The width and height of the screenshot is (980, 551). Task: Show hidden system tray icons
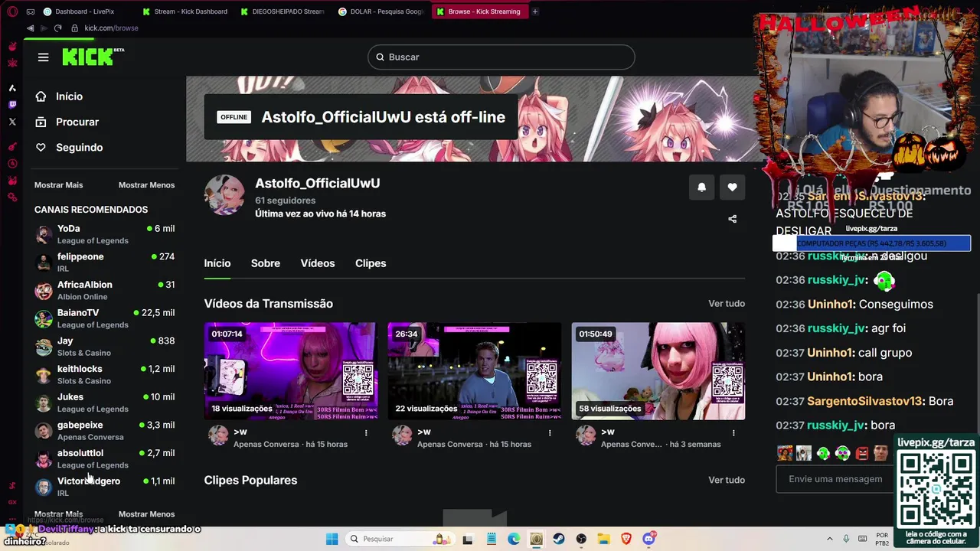pyautogui.click(x=829, y=539)
